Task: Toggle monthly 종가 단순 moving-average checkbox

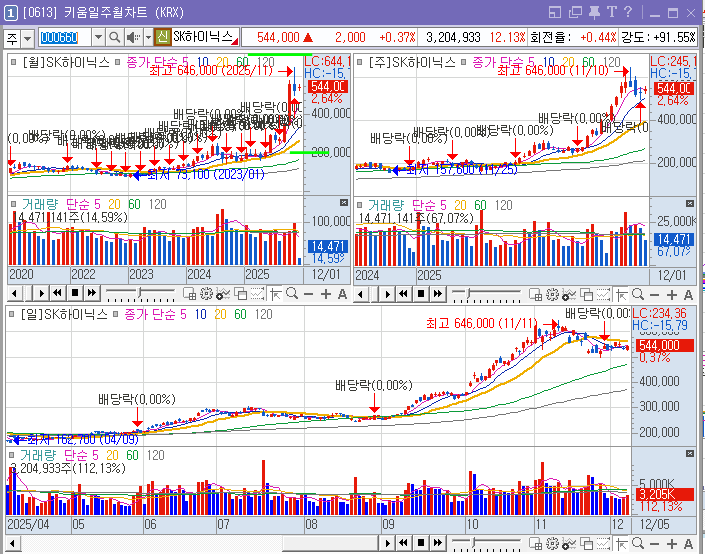Action: click(118, 62)
